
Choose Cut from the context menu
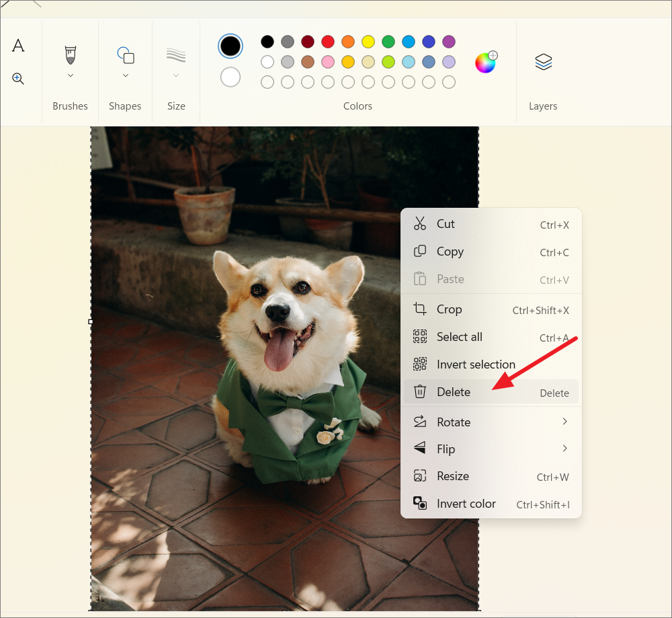coord(491,224)
